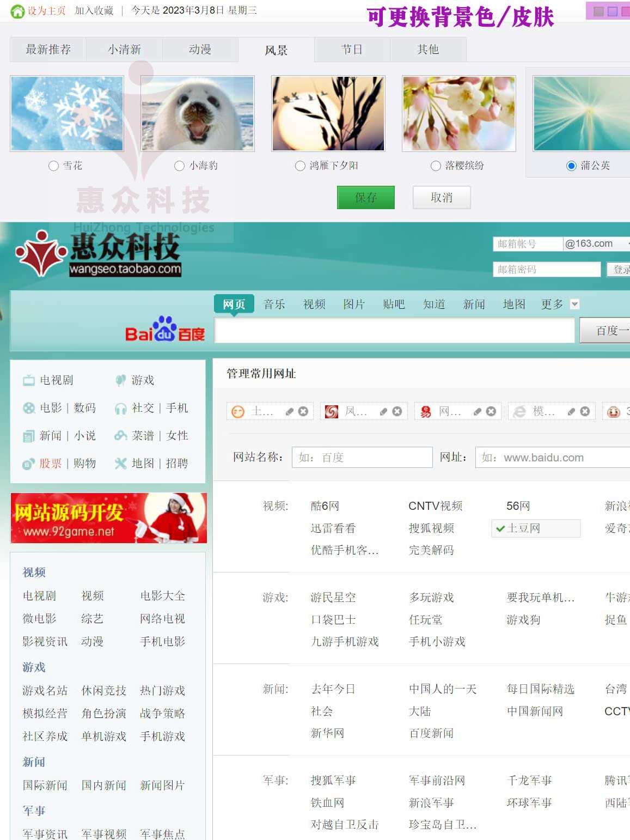630x840 pixels.
Task: Click the TV icon beside 电视剧
Action: click(29, 380)
